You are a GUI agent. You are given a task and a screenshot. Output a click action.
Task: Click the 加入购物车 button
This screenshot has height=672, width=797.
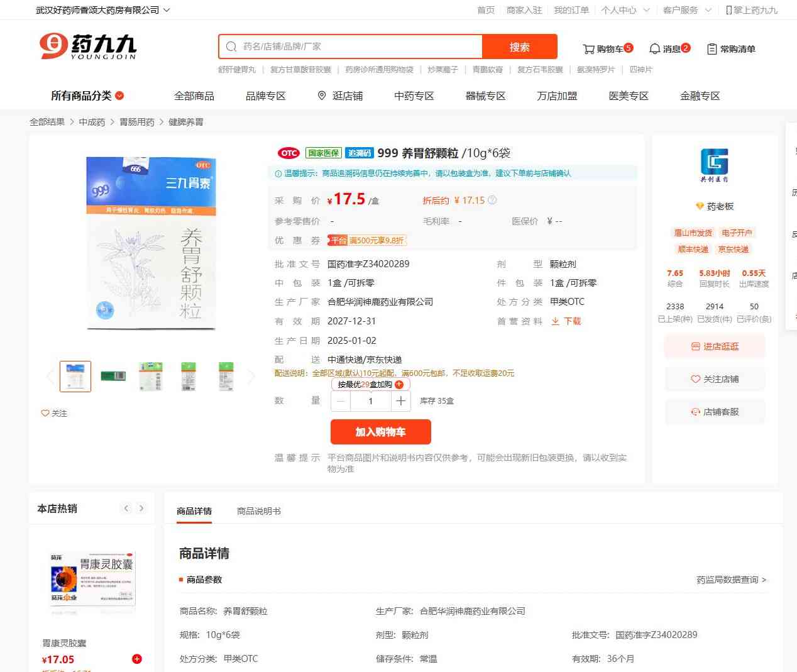point(380,432)
